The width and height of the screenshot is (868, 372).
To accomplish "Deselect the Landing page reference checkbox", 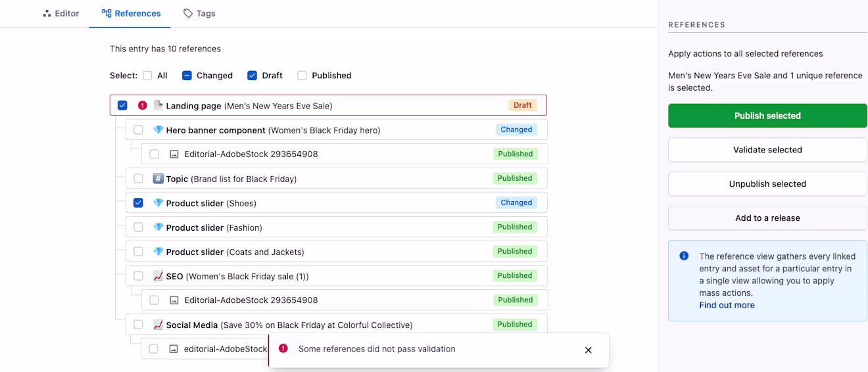I will pos(122,105).
